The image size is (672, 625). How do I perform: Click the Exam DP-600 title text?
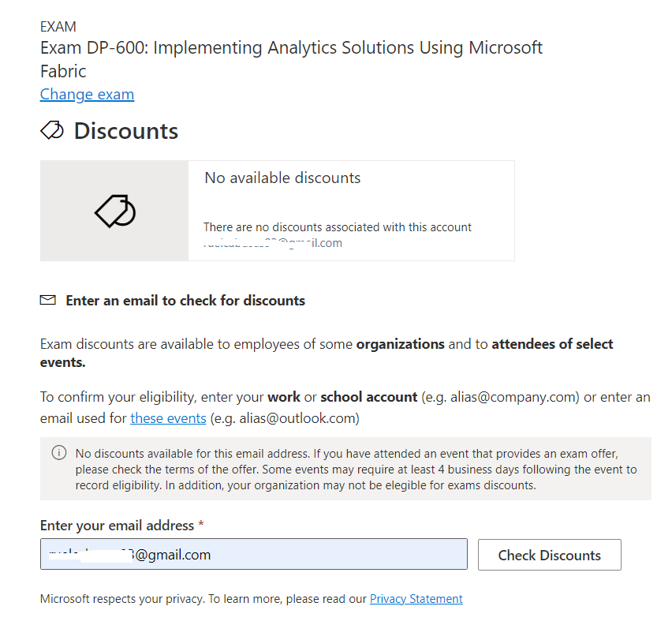click(291, 59)
